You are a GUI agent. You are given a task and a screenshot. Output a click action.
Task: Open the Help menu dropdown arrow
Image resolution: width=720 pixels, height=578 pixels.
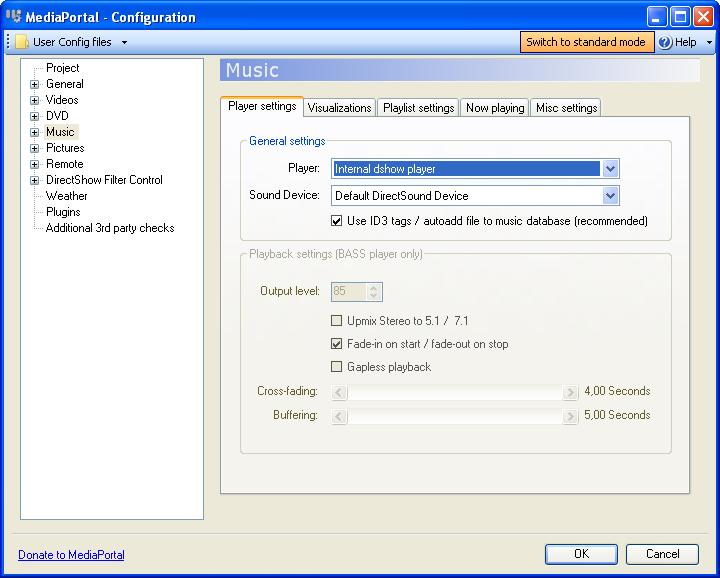pos(709,42)
